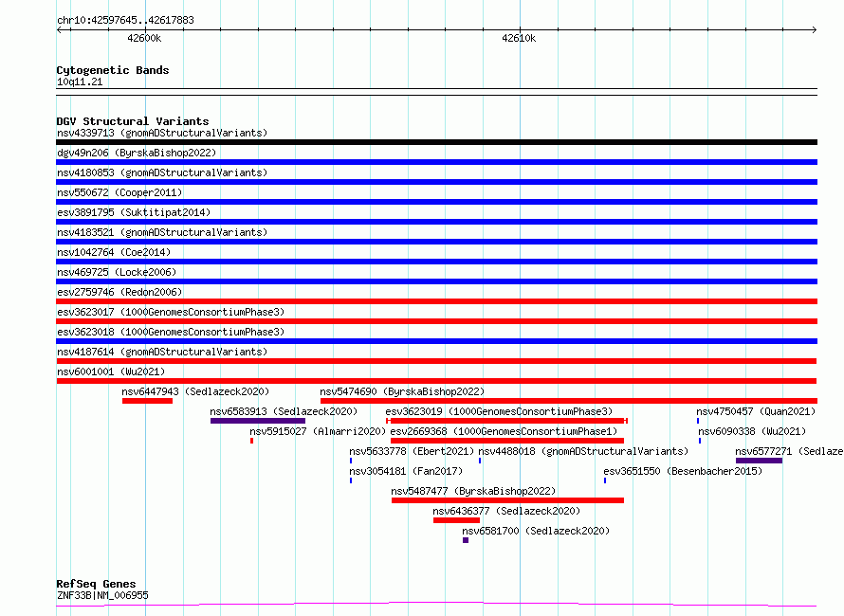Click the magenta ZNF33B gene line

tap(436, 605)
